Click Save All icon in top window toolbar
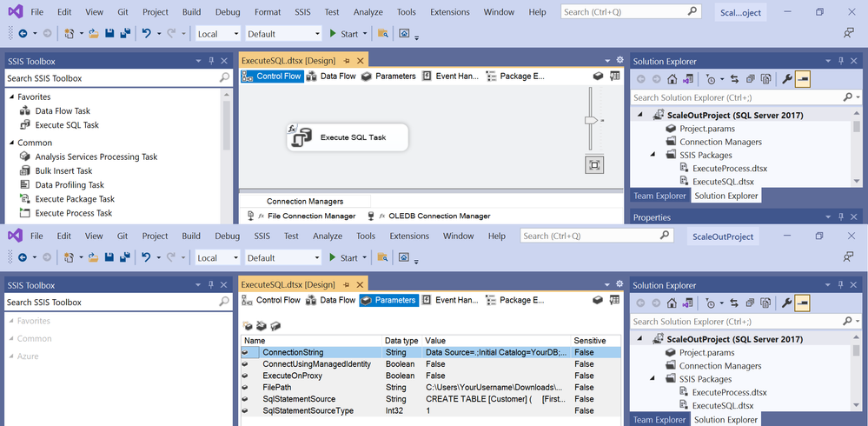868x426 pixels. point(125,34)
